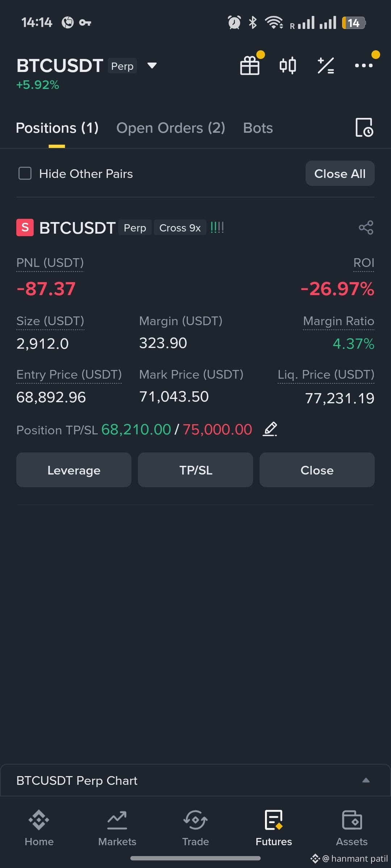Open the three-dot more options menu
Image resolution: width=391 pixels, height=868 pixels.
pyautogui.click(x=363, y=65)
